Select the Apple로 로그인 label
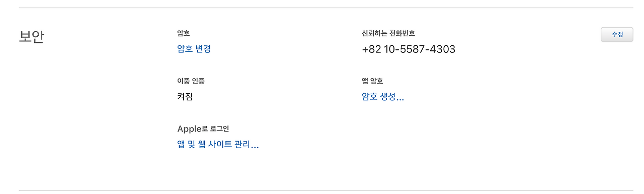This screenshot has height=194, width=644. point(203,128)
